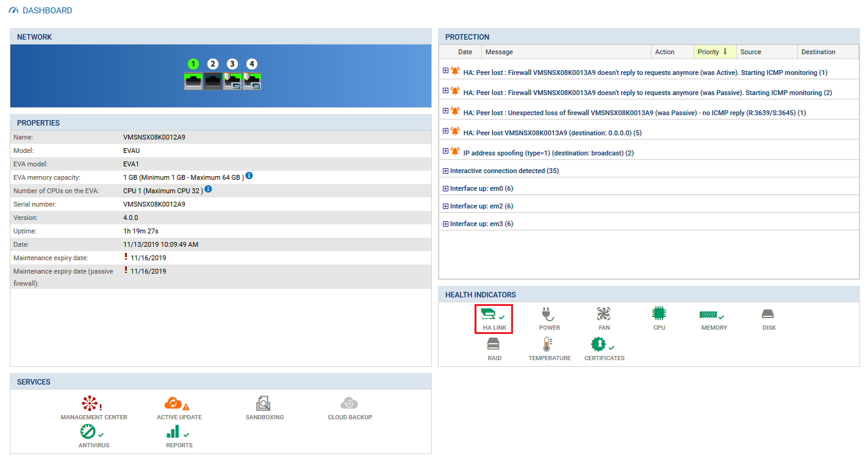Image resolution: width=868 pixels, height=465 pixels.
Task: Sort alarms by the Priority column
Action: point(714,52)
